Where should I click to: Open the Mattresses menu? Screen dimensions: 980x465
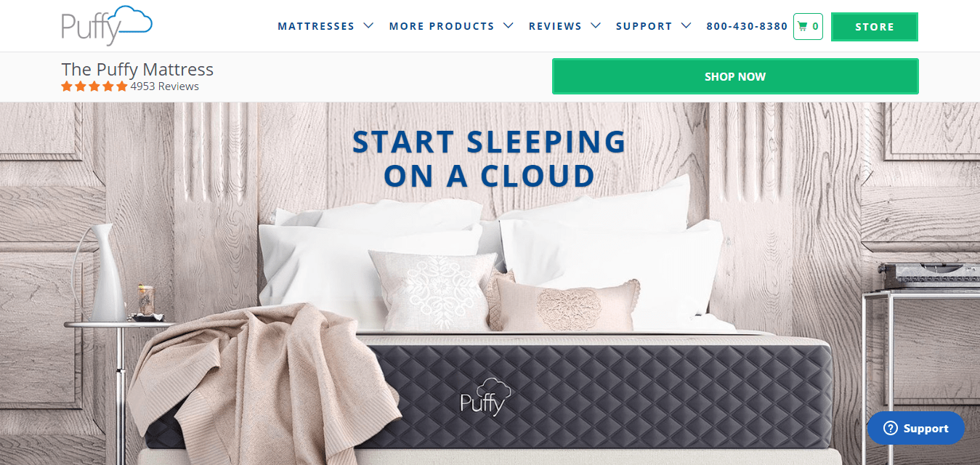click(316, 26)
